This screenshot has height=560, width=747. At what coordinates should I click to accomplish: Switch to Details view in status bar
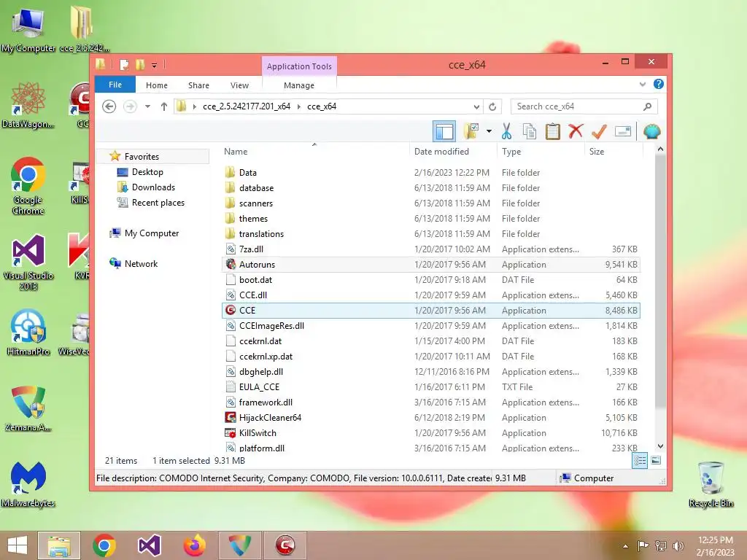(640, 461)
